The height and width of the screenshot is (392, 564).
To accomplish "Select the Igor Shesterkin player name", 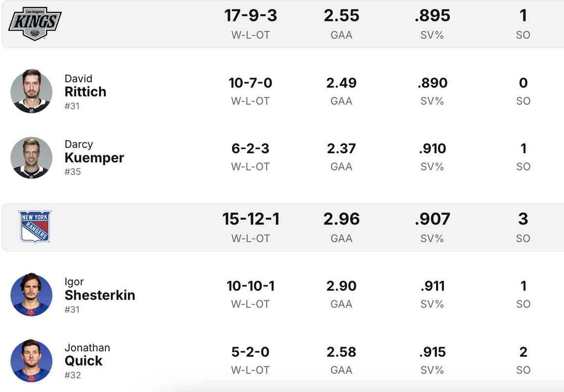I will [x=99, y=289].
